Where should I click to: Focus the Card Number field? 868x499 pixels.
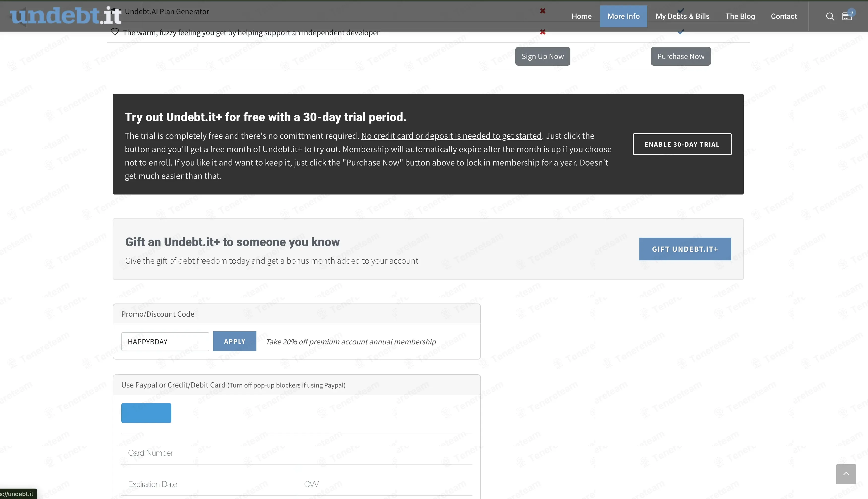click(x=297, y=453)
